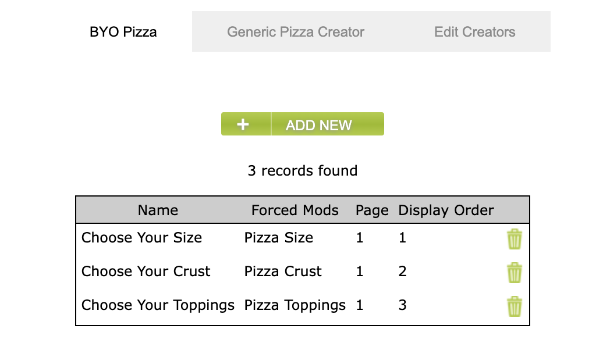Click the Forced Mods column header

coord(295,210)
